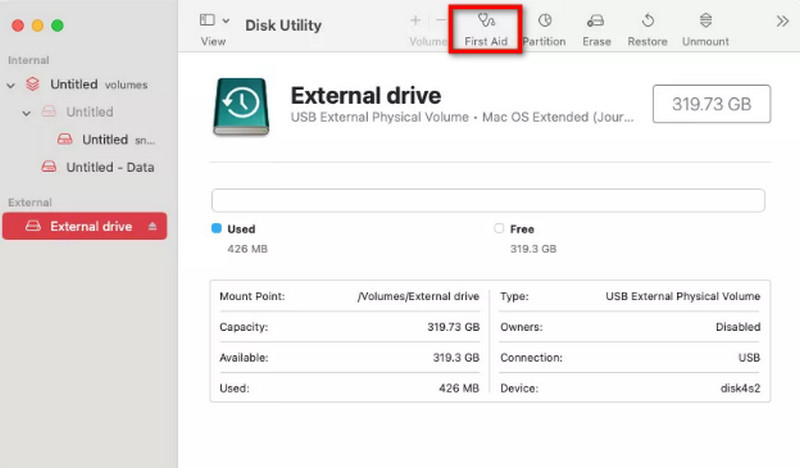The width and height of the screenshot is (800, 468).
Task: Click the Time Machine drive icon
Action: (240, 107)
